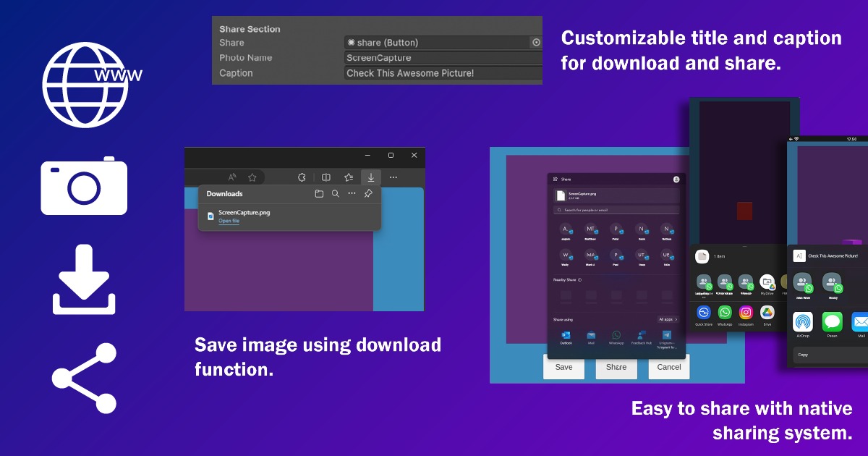
Task: Click the Photo Name field with ScreenCapture
Action: pyautogui.click(x=443, y=58)
